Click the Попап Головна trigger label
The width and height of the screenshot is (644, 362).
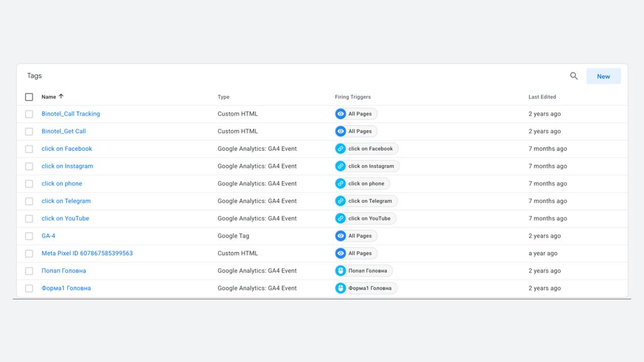[x=367, y=271]
